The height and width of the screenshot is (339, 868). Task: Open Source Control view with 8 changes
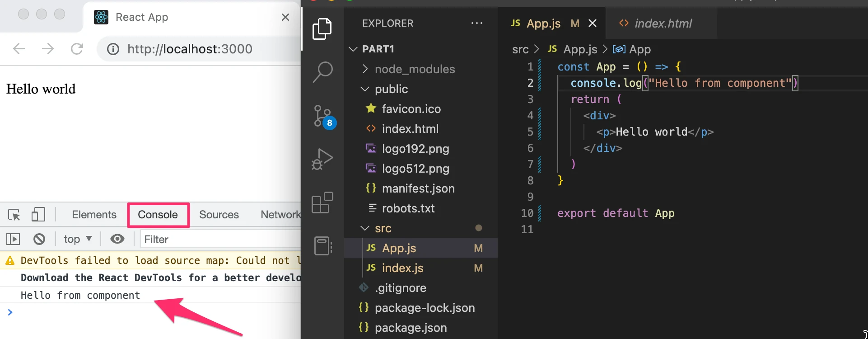325,117
